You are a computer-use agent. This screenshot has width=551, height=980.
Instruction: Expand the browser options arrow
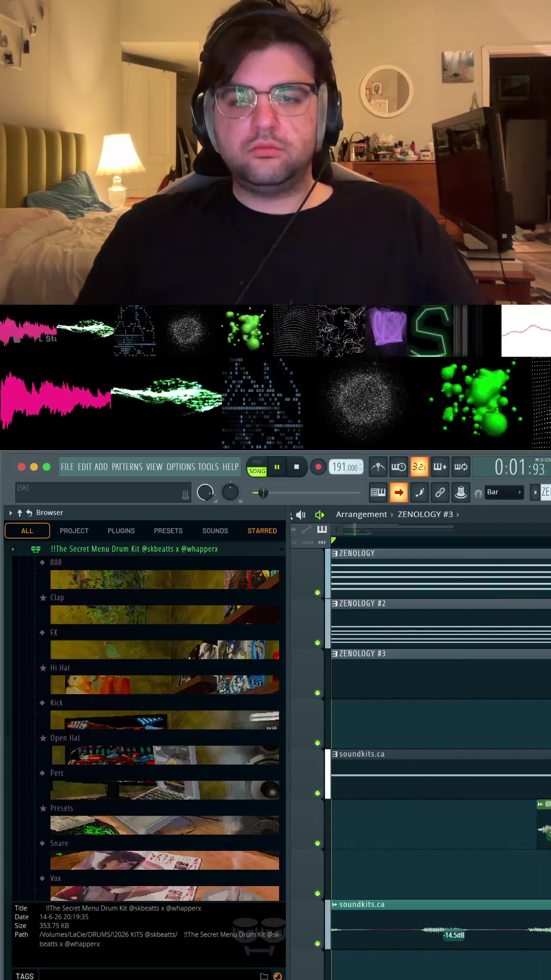pyautogui.click(x=11, y=513)
